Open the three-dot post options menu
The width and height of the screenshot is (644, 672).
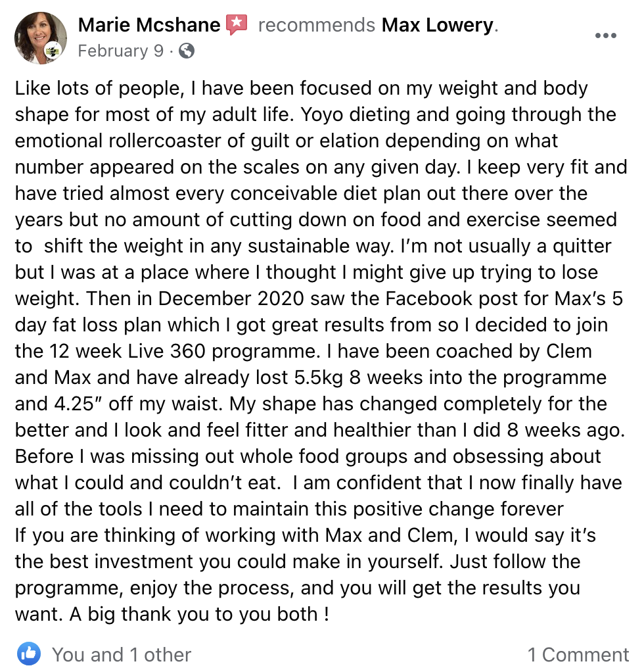coord(605,36)
